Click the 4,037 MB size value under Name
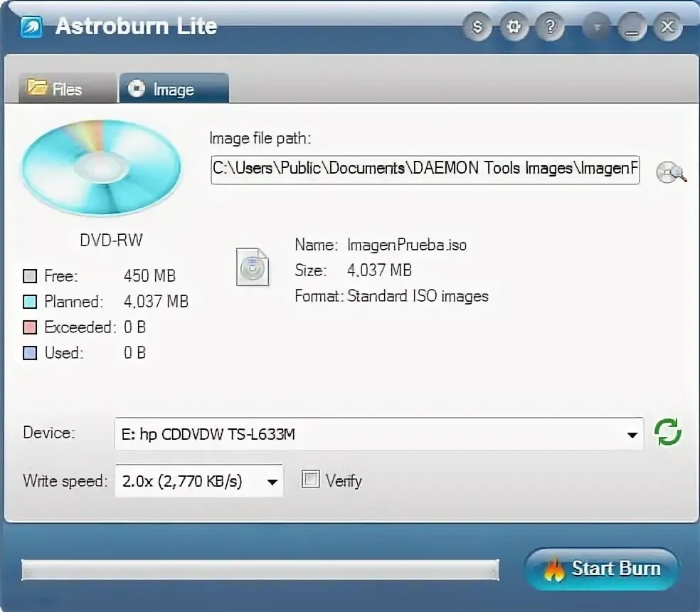 pyautogui.click(x=379, y=270)
